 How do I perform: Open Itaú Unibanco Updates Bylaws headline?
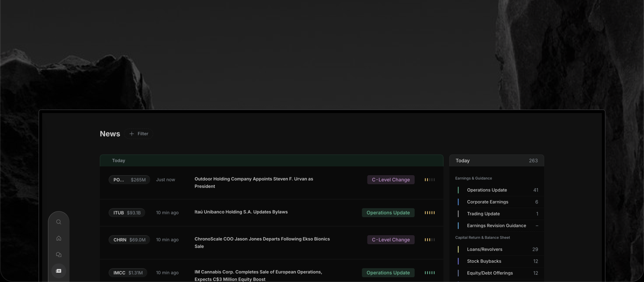pos(241,212)
